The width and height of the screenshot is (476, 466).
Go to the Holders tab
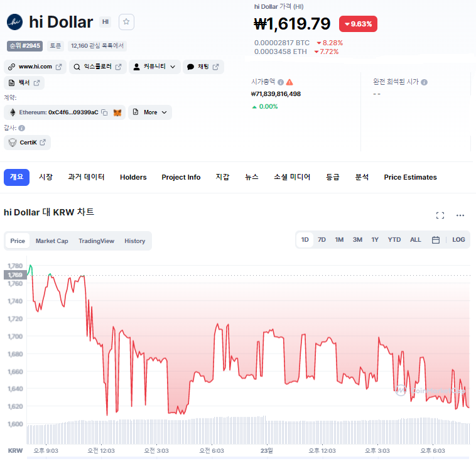click(133, 177)
